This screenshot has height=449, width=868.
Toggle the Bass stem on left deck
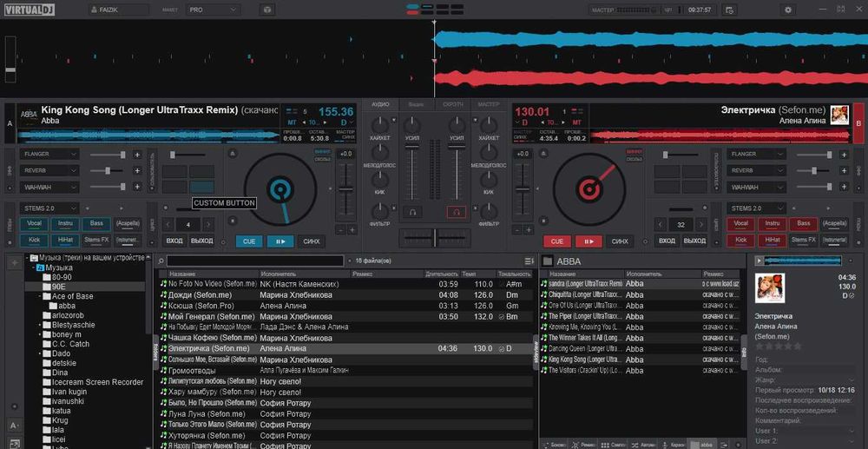[x=98, y=223]
